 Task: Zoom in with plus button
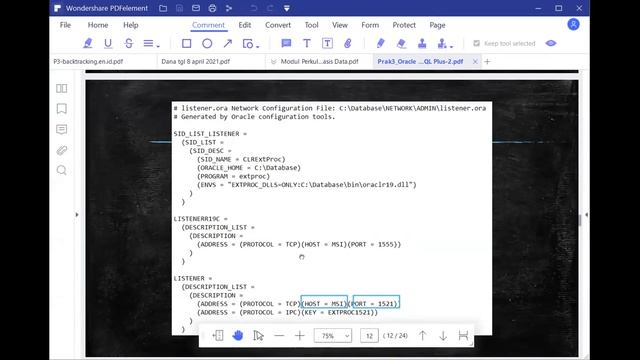(x=300, y=336)
